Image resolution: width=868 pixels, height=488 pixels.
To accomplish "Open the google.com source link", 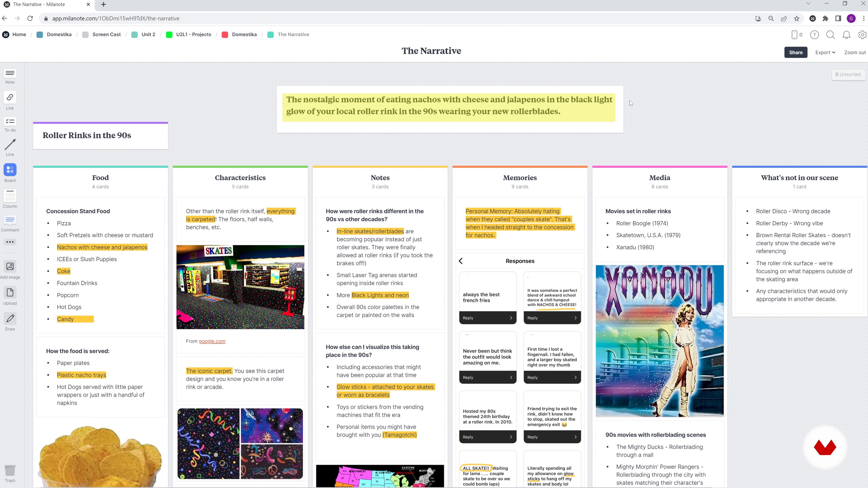I will pyautogui.click(x=212, y=341).
